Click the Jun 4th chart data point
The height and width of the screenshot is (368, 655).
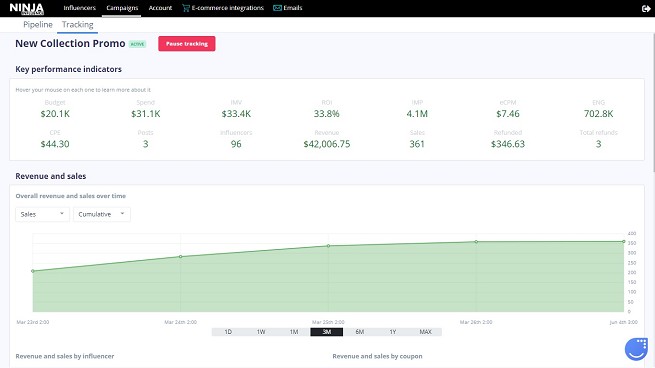[624, 241]
